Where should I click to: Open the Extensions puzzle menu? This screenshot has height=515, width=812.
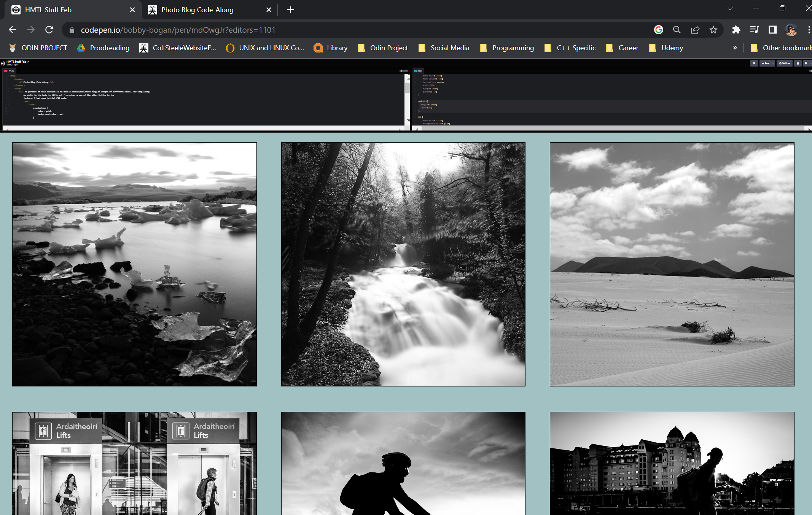[x=736, y=30]
